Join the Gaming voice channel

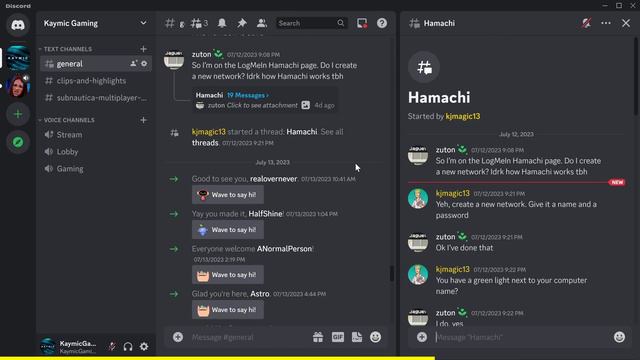[96, 169]
